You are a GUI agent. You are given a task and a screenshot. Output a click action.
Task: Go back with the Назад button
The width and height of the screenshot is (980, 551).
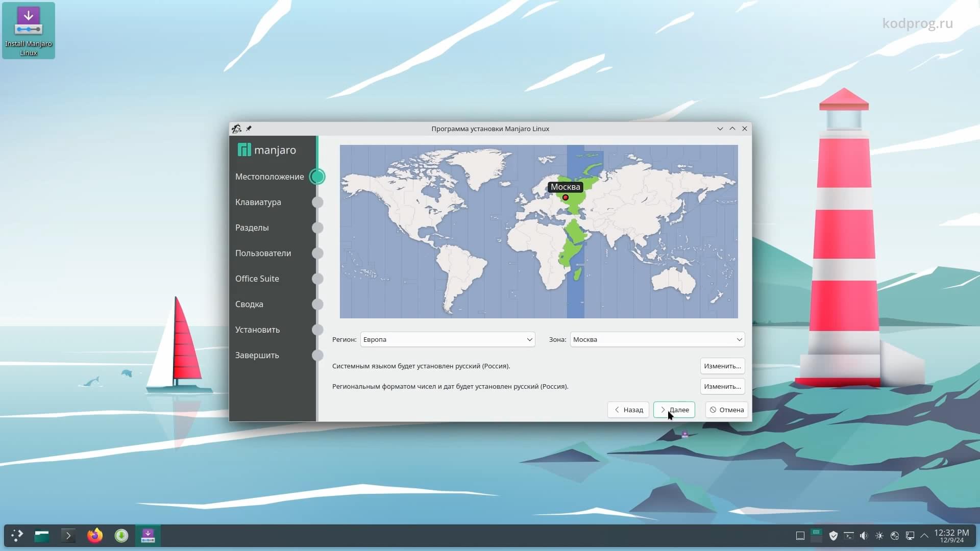628,410
